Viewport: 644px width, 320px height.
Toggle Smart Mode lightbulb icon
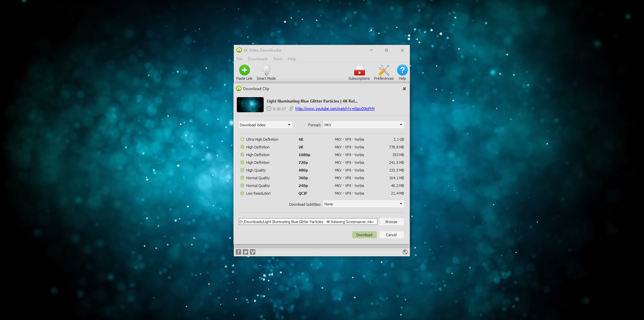266,70
